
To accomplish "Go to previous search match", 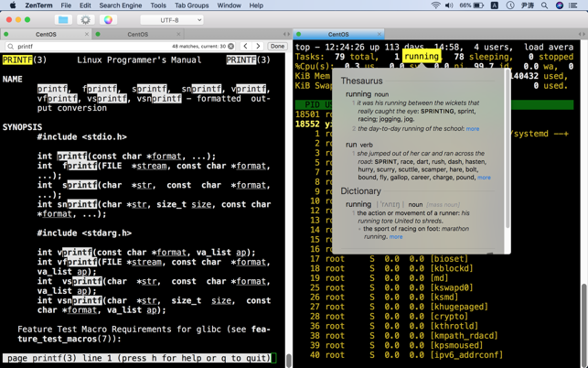I will tap(245, 46).
